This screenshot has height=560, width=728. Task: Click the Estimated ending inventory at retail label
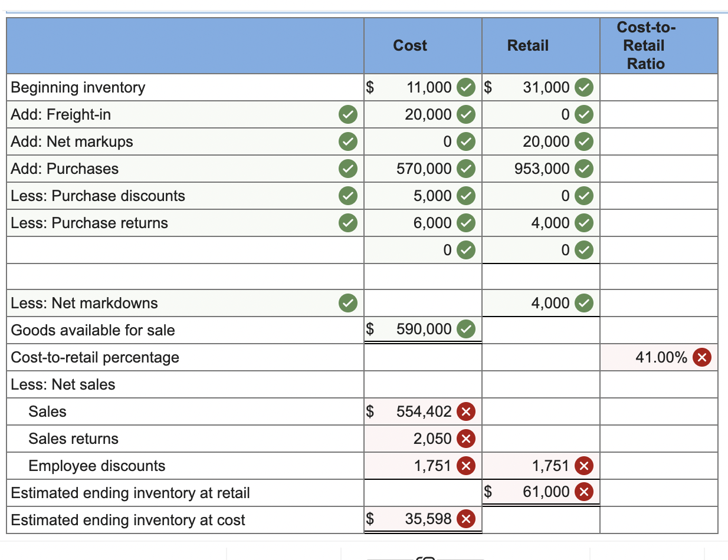(130, 493)
